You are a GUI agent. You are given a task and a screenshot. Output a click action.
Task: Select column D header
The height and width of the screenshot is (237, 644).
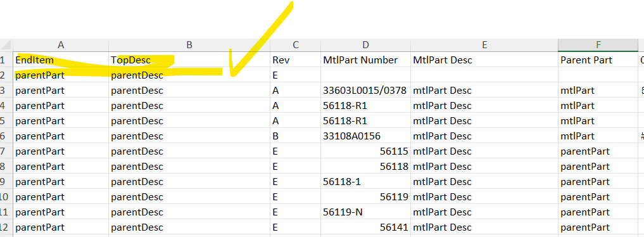tap(365, 45)
